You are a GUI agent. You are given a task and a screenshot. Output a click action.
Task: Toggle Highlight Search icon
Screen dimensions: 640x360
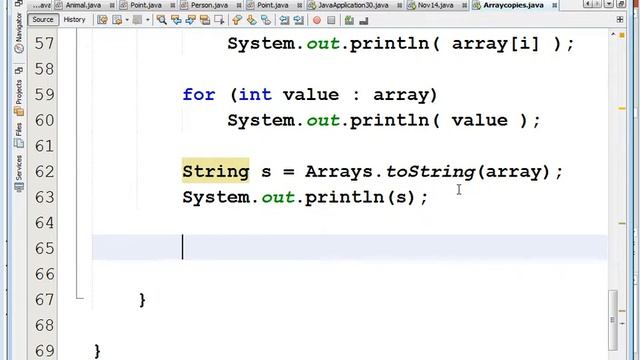pos(205,20)
